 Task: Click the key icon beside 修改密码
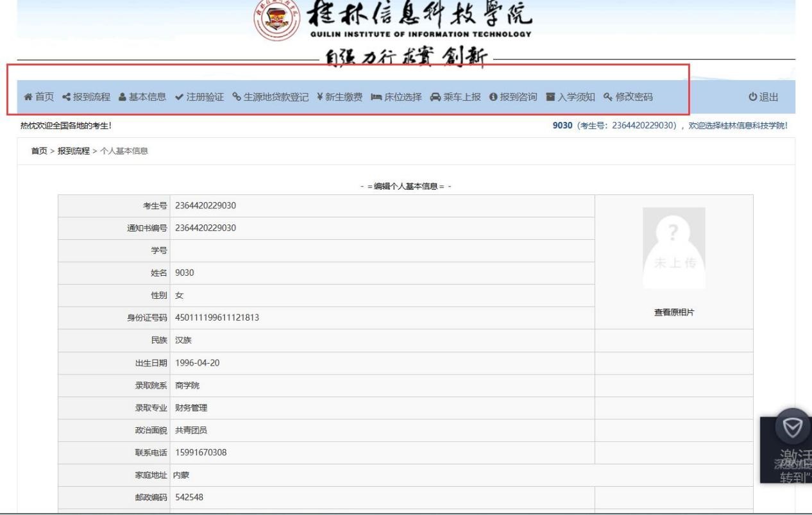coord(607,97)
